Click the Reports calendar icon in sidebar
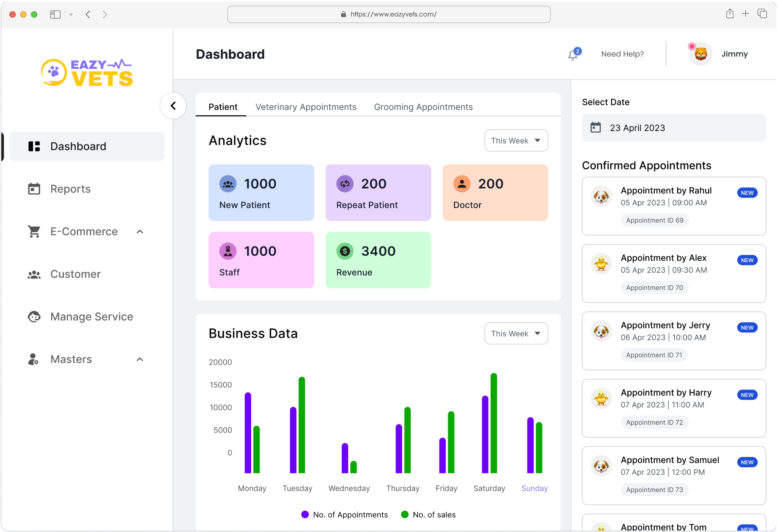 tap(34, 189)
